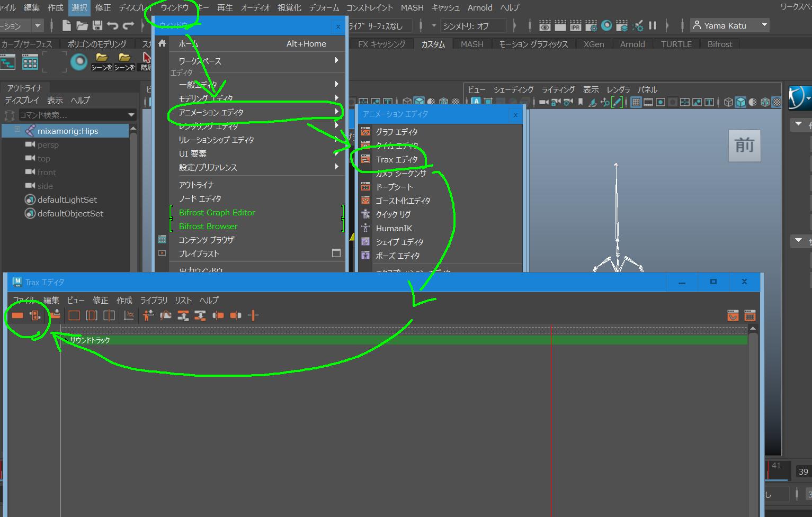
Task: Click Home icon in Window menu
Action: pos(162,43)
